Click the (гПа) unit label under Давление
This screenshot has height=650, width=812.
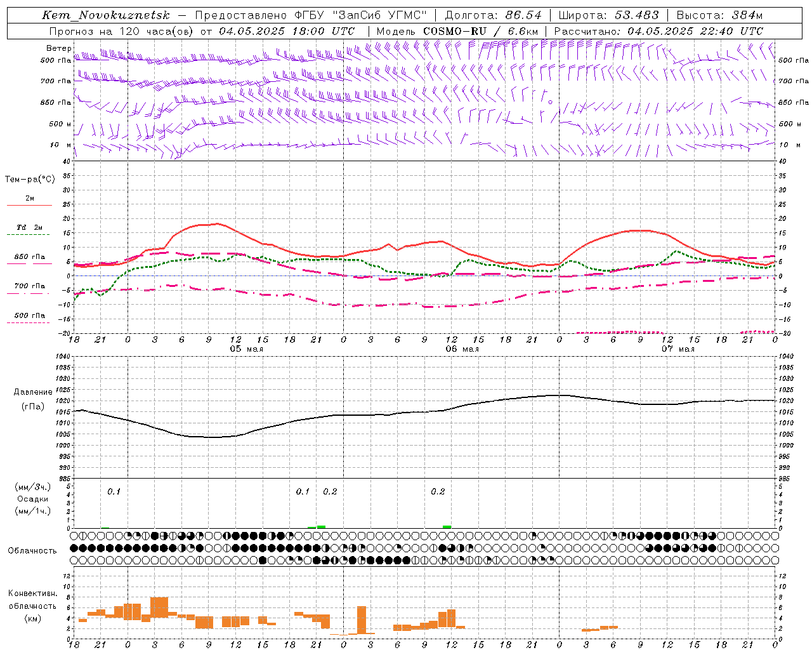pyautogui.click(x=32, y=407)
